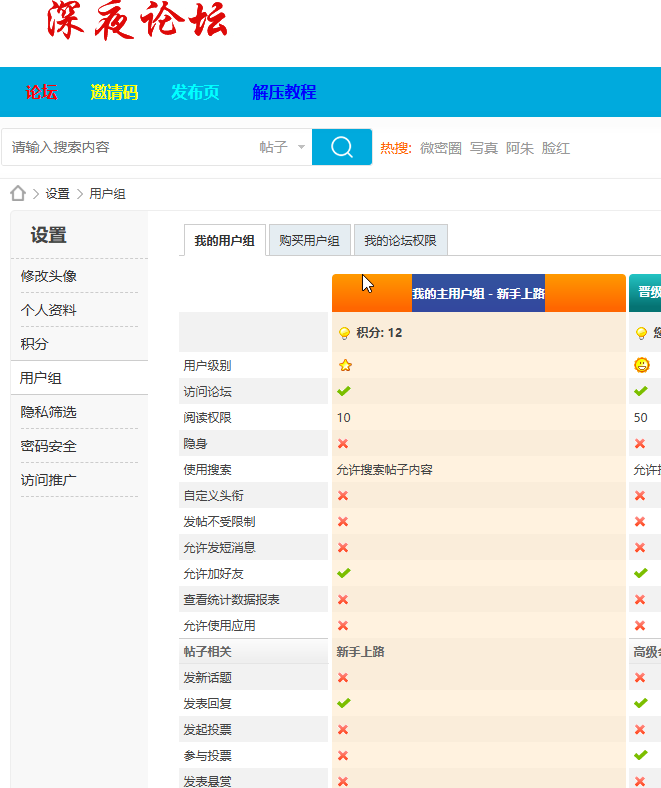Image resolution: width=661 pixels, height=788 pixels.
Task: Click the red cross in 允许使用应用 row
Action: pos(343,626)
